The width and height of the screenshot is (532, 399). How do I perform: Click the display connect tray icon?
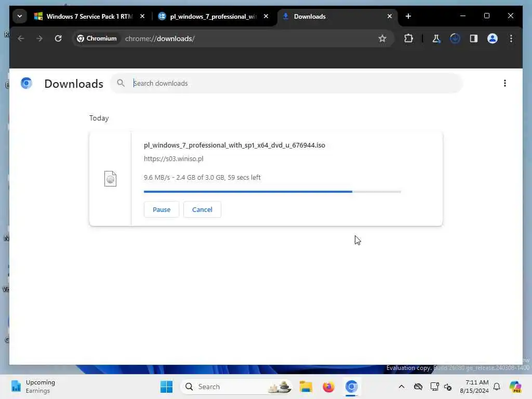(434, 387)
